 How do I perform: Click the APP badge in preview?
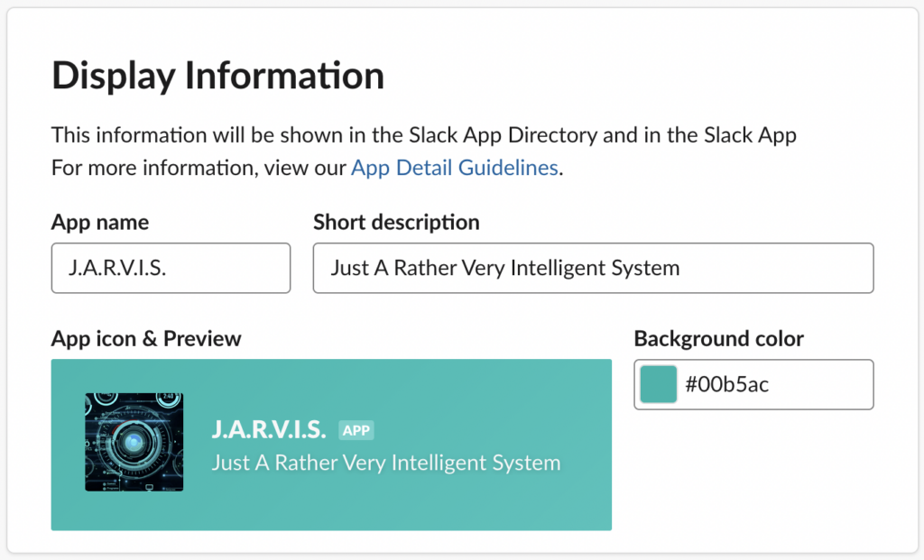pos(356,430)
